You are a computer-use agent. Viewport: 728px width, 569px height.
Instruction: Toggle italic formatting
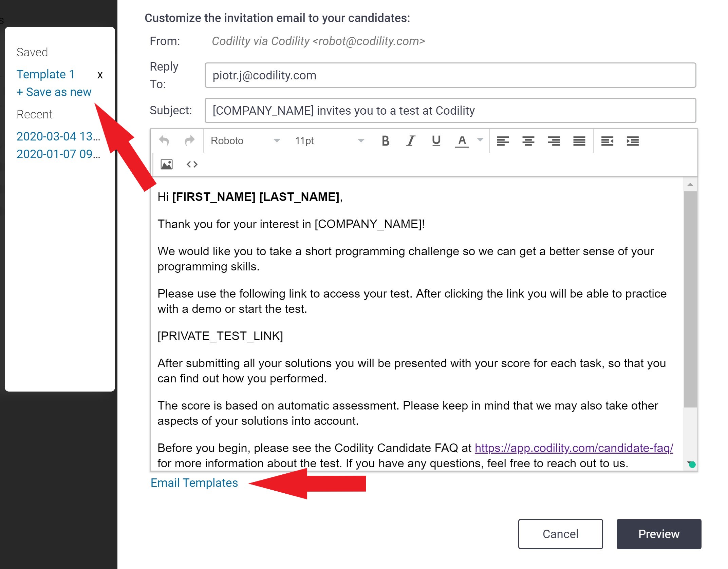click(411, 141)
